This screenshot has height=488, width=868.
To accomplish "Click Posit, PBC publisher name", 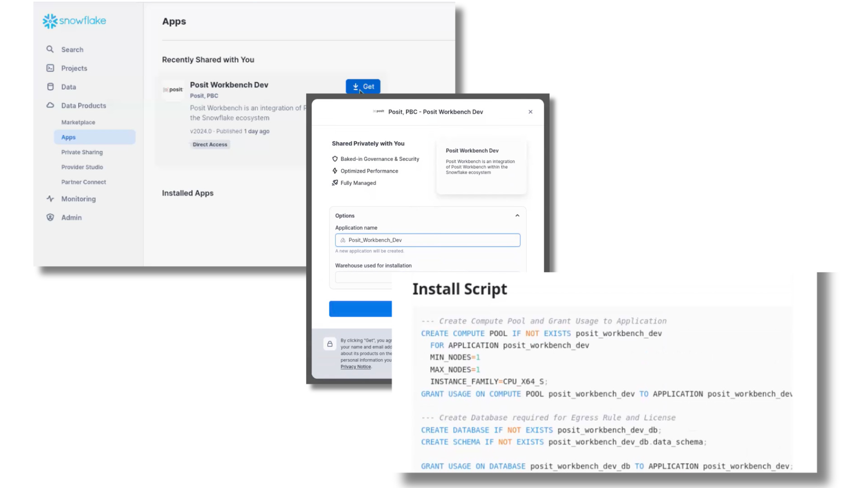I will point(204,96).
